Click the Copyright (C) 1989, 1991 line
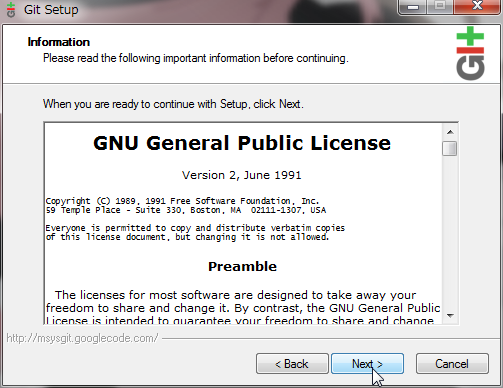This screenshot has width=503, height=388. (182, 201)
